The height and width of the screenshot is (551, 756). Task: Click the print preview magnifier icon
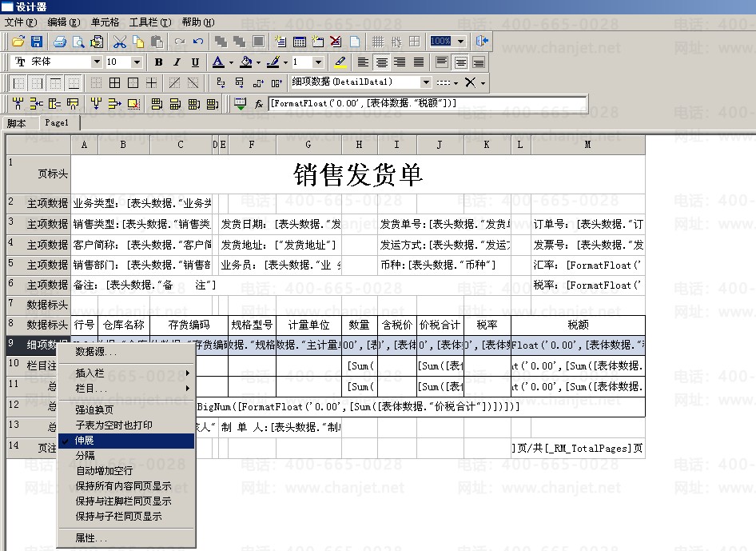[78, 42]
